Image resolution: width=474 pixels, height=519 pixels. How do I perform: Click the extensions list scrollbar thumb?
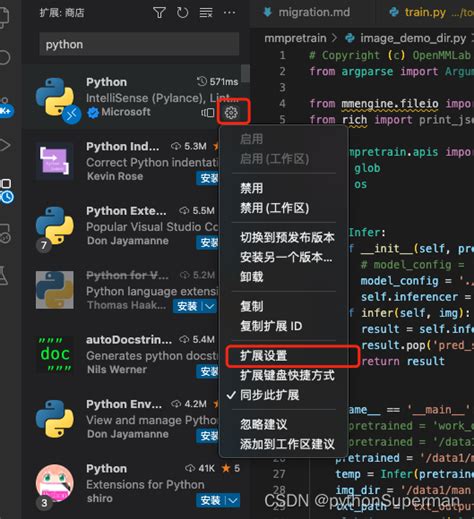click(245, 73)
